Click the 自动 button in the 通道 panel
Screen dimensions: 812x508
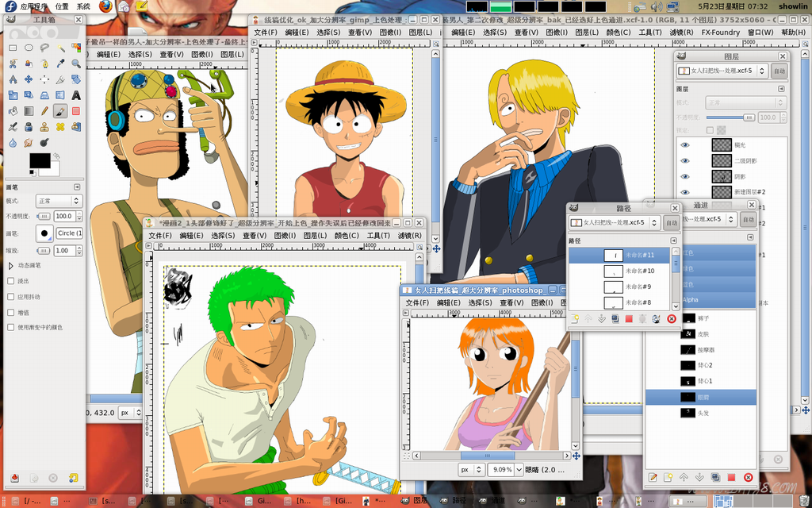749,219
